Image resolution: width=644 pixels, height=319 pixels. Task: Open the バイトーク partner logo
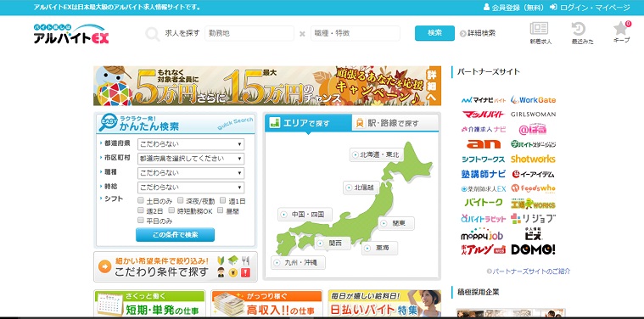tap(484, 203)
